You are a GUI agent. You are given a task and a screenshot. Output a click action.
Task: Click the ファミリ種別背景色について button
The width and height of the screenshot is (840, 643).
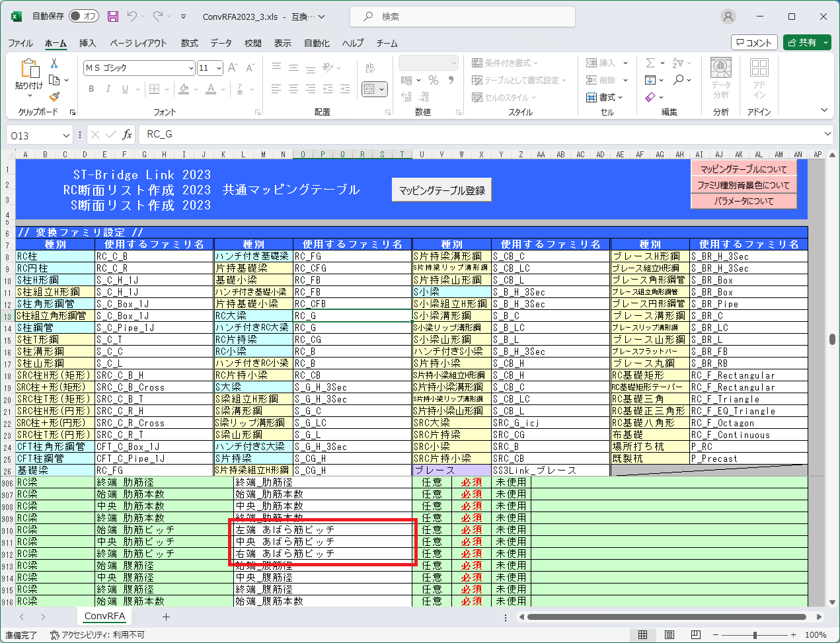pos(744,185)
